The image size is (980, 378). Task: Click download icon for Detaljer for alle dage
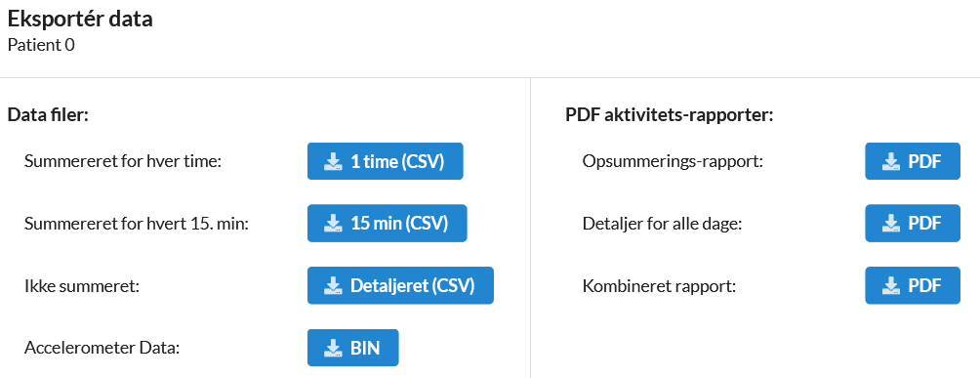pyautogui.click(x=890, y=224)
